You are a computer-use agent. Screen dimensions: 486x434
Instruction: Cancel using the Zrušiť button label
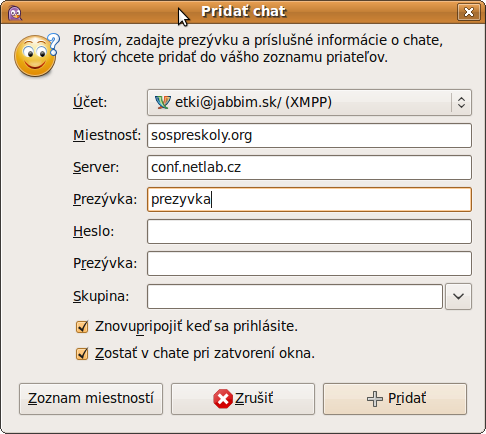[x=254, y=398]
